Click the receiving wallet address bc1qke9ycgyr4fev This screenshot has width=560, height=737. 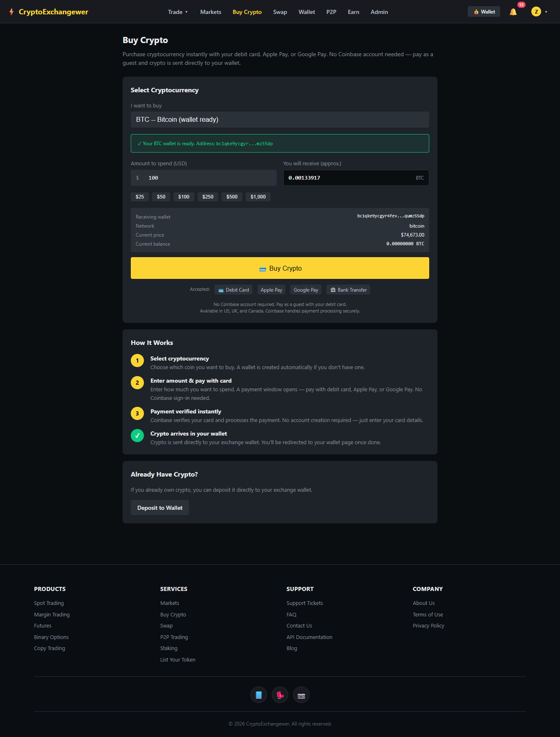tap(391, 216)
